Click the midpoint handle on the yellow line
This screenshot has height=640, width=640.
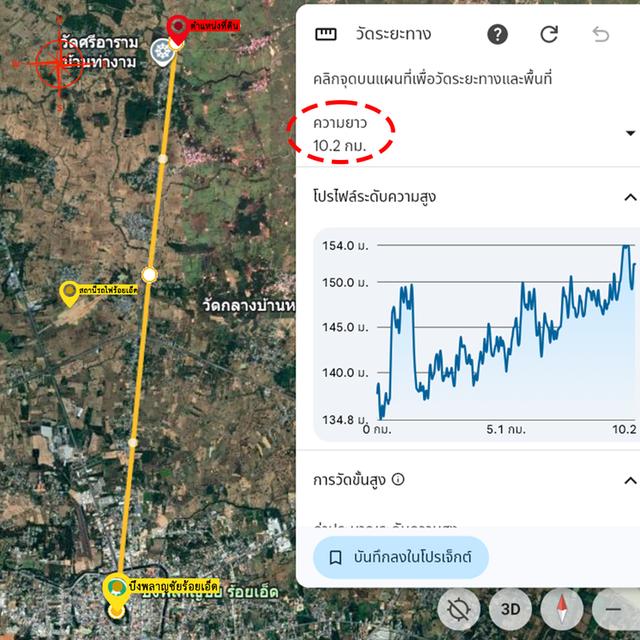[149, 275]
